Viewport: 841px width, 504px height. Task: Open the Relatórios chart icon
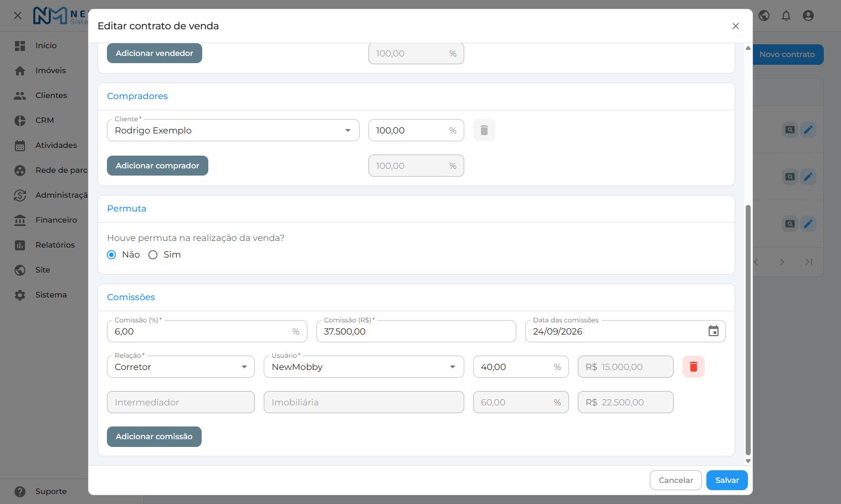20,245
